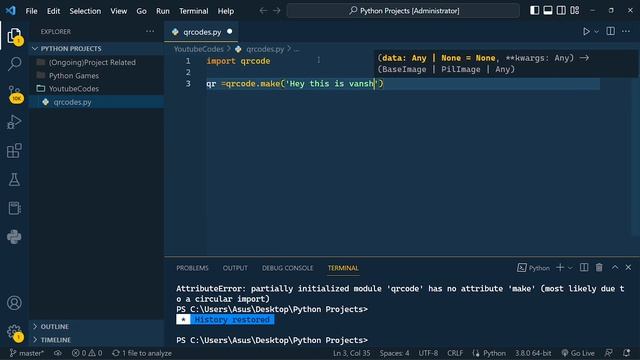Kill terminal with trash icon
This screenshot has width=640, height=360.
point(599,267)
